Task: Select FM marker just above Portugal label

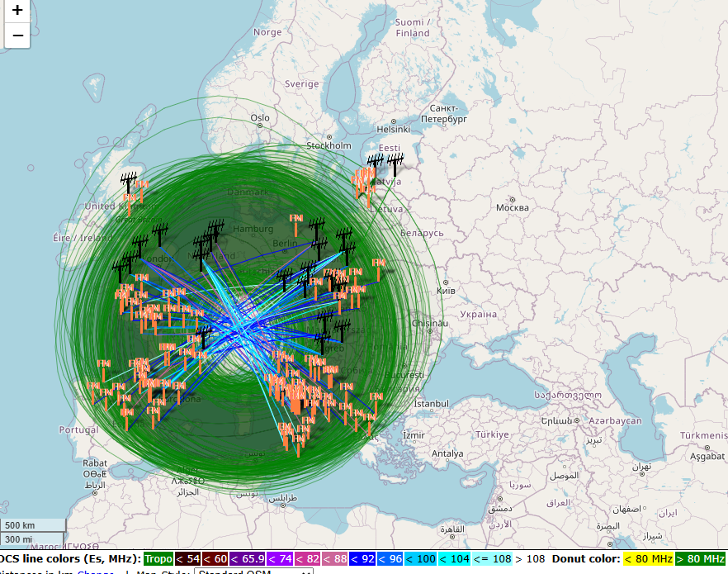Action: click(92, 393)
